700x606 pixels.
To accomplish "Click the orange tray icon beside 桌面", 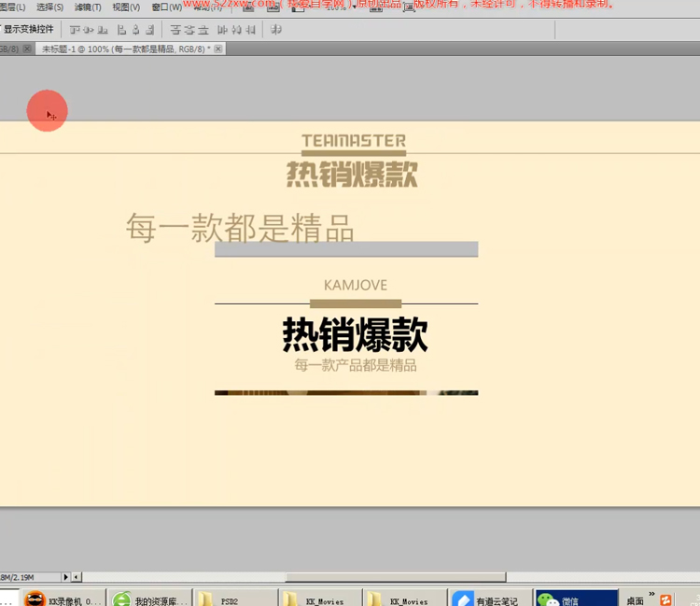I will coord(665,600).
